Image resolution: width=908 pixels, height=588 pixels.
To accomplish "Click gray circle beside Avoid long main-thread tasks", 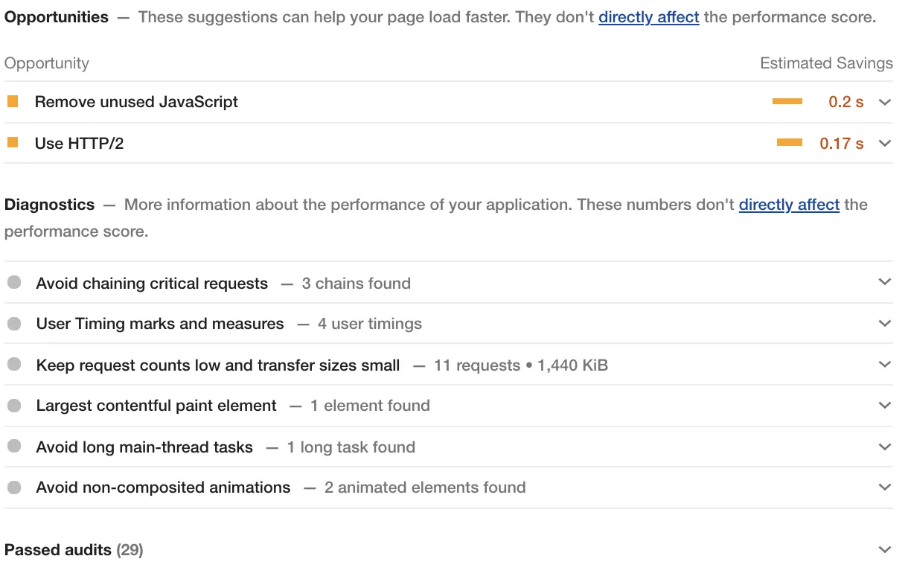I will pyautogui.click(x=14, y=447).
